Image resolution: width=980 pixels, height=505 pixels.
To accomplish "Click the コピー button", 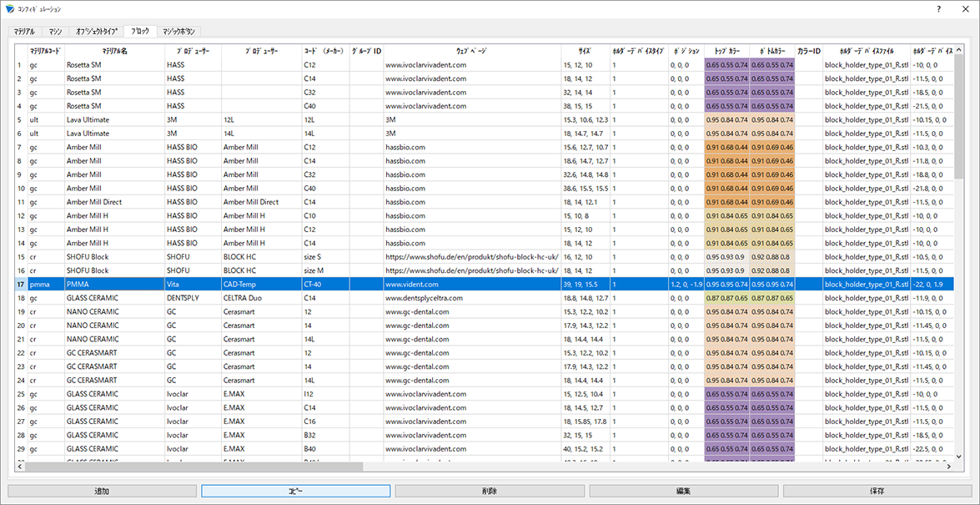I will pos(295,491).
